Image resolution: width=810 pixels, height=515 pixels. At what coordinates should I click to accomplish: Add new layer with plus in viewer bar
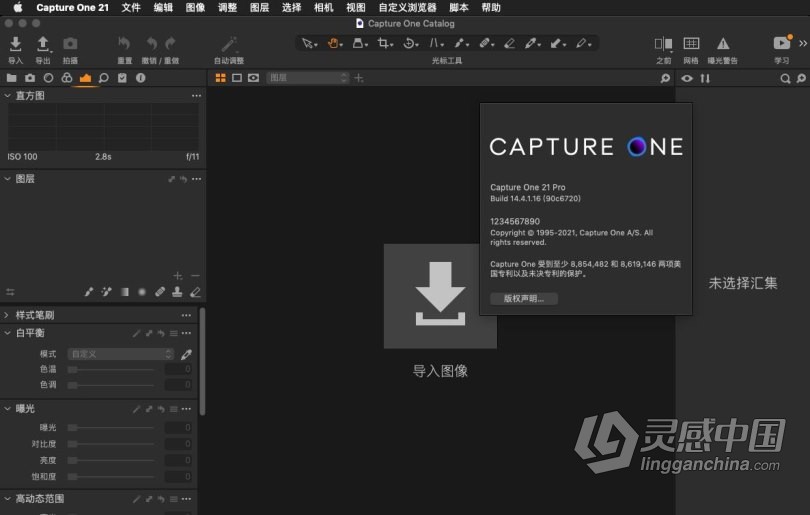(x=359, y=78)
